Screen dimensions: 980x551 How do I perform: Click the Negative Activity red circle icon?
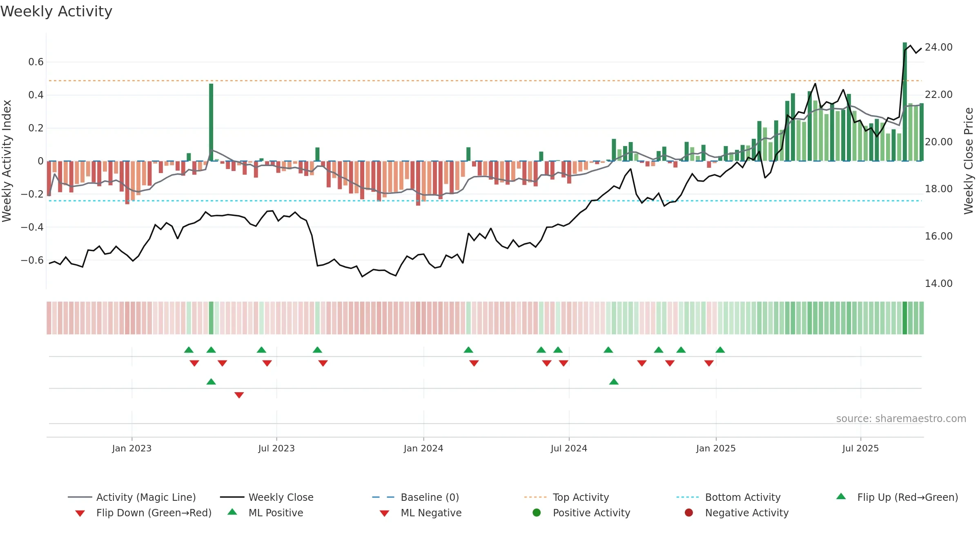689,513
